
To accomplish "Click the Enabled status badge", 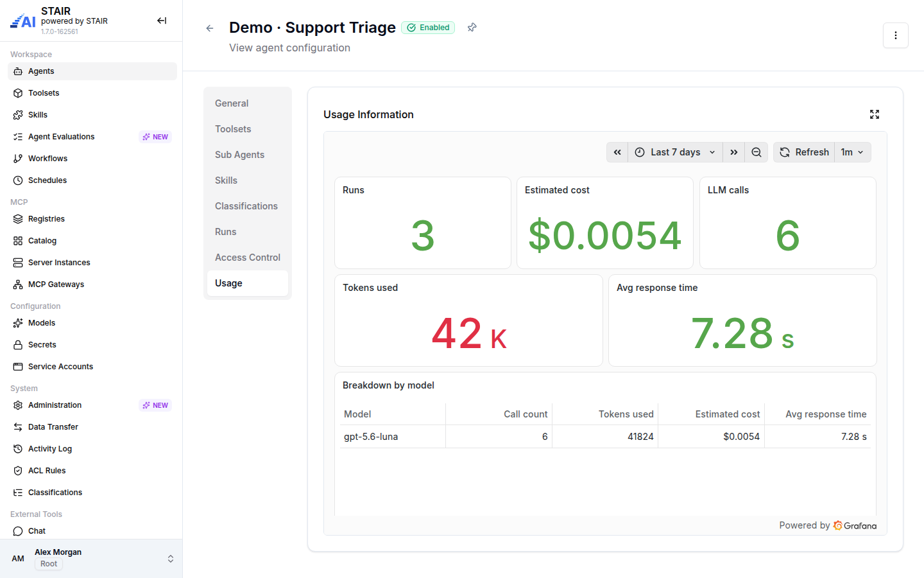I will [x=428, y=28].
